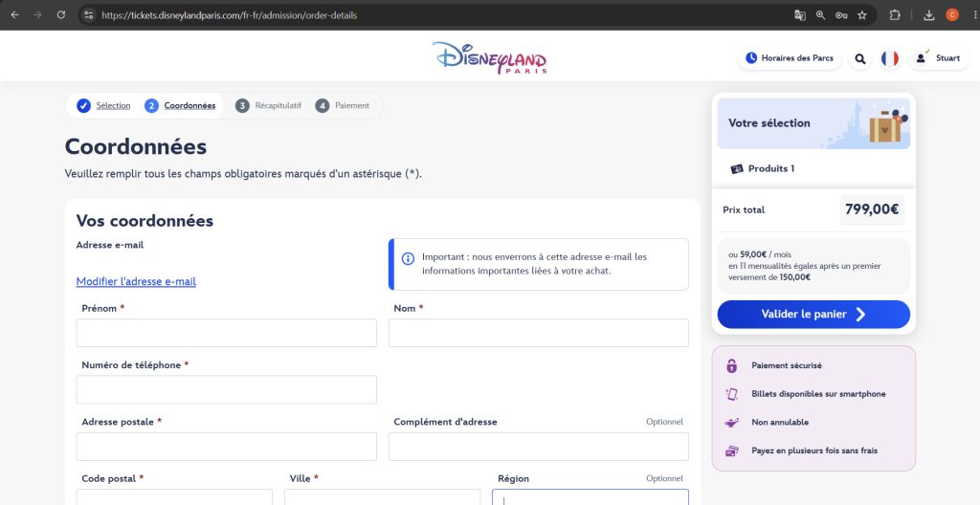
Task: Open the Stuart account menu
Action: pyautogui.click(x=938, y=58)
